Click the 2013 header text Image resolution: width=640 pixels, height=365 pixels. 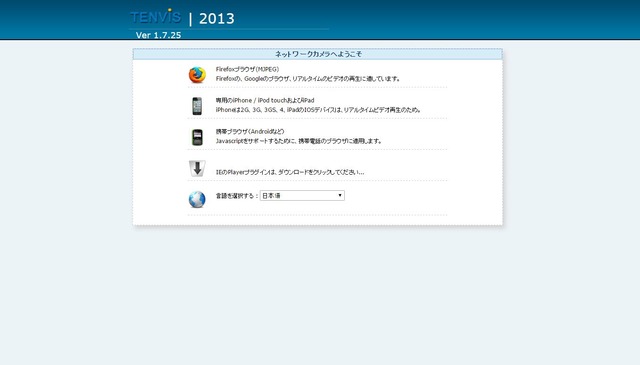tap(217, 18)
